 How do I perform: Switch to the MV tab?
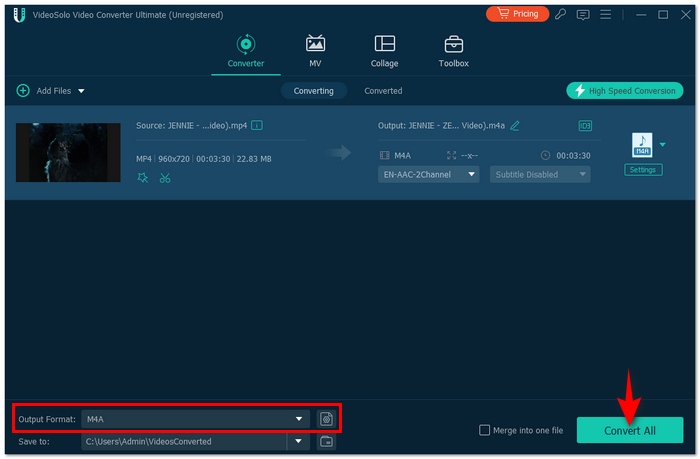pyautogui.click(x=315, y=51)
